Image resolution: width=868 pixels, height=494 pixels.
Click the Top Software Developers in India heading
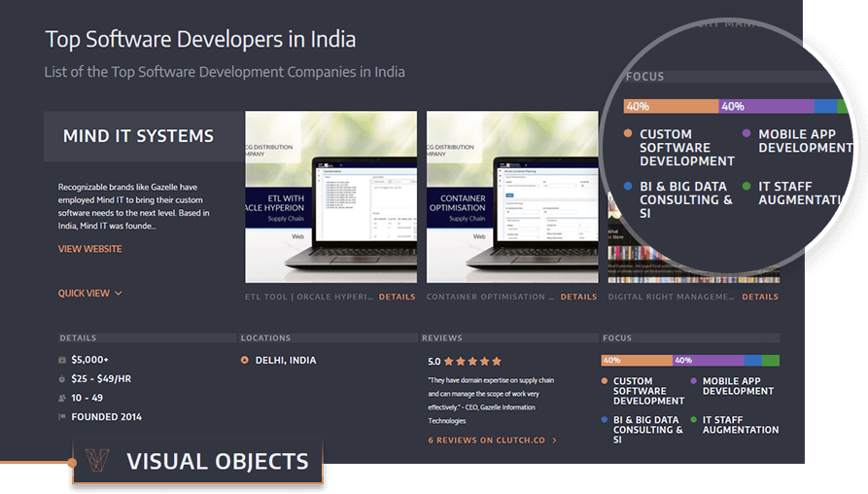click(x=200, y=40)
